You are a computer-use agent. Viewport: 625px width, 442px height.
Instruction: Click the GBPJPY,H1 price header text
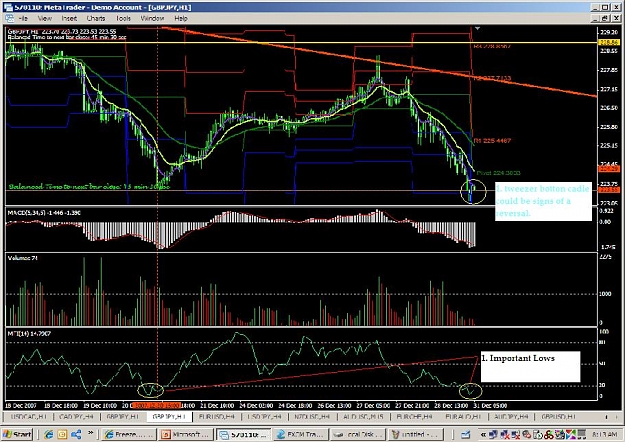click(62, 31)
